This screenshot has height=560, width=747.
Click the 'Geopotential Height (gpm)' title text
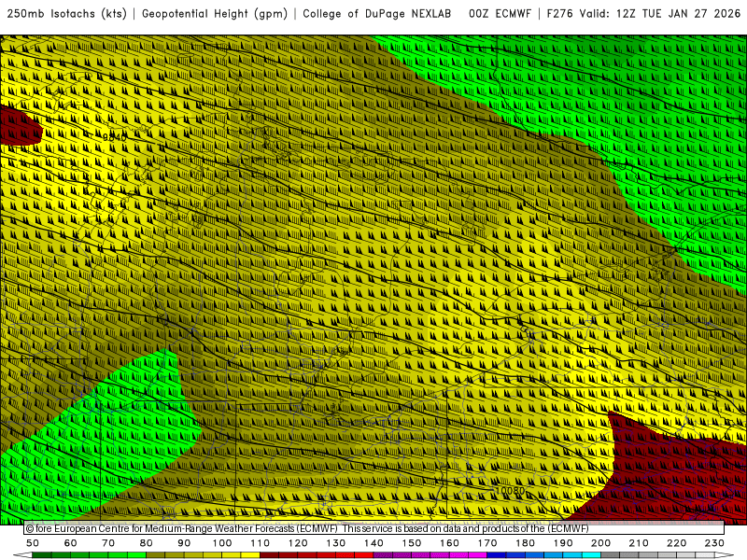click(x=215, y=14)
